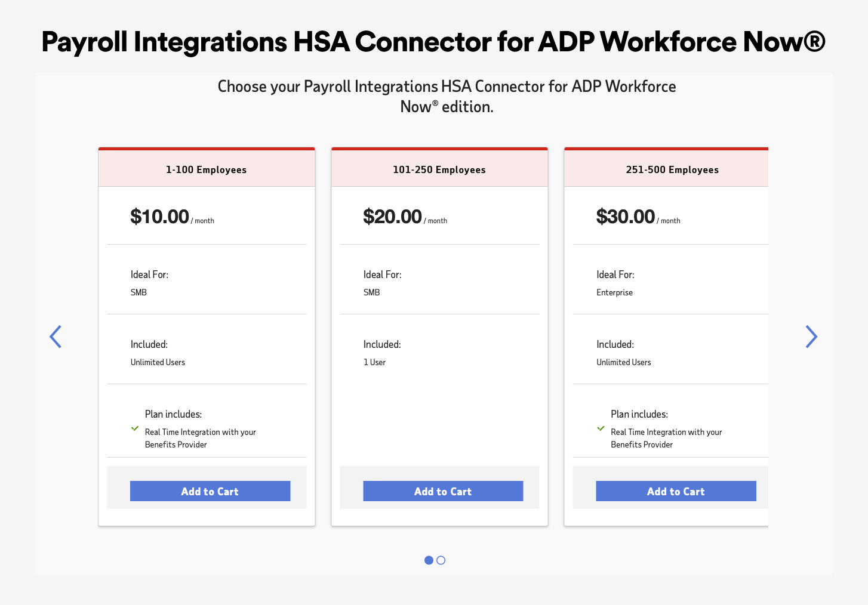The width and height of the screenshot is (868, 605).
Task: Select the 1-100 Employees plan header
Action: click(x=206, y=169)
